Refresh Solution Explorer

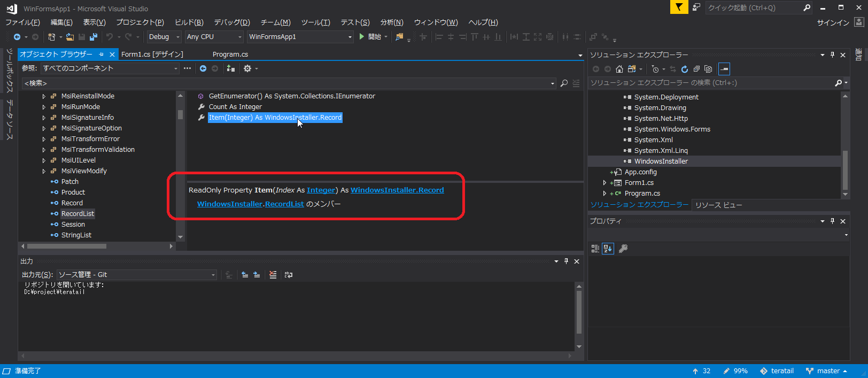(685, 69)
